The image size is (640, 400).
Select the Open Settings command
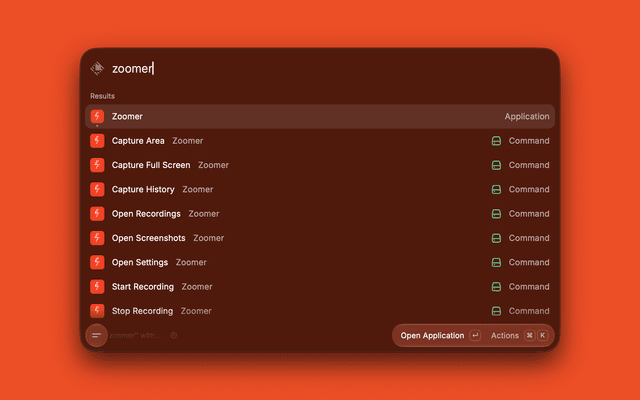click(320, 262)
